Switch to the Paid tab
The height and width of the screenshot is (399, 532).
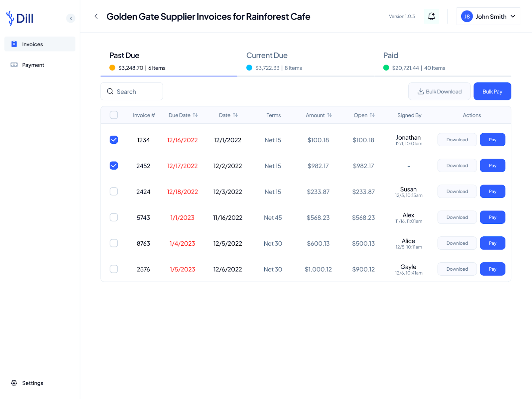[x=443, y=61]
